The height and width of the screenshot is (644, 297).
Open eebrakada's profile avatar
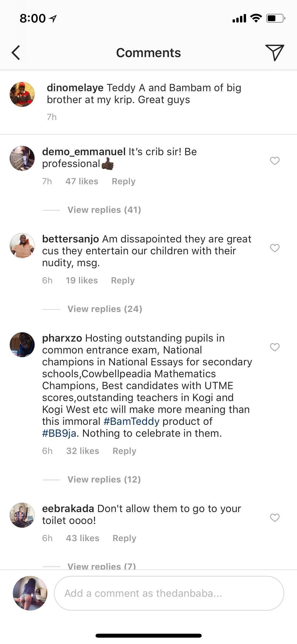coord(22,515)
